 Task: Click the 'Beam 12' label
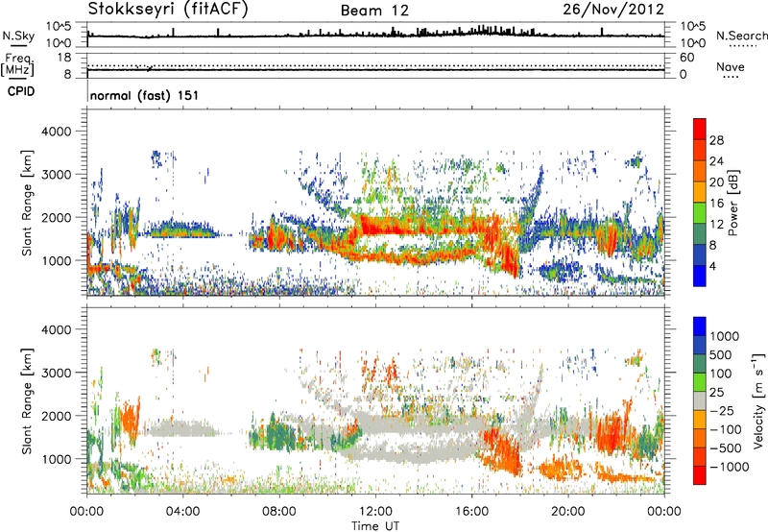tap(374, 11)
